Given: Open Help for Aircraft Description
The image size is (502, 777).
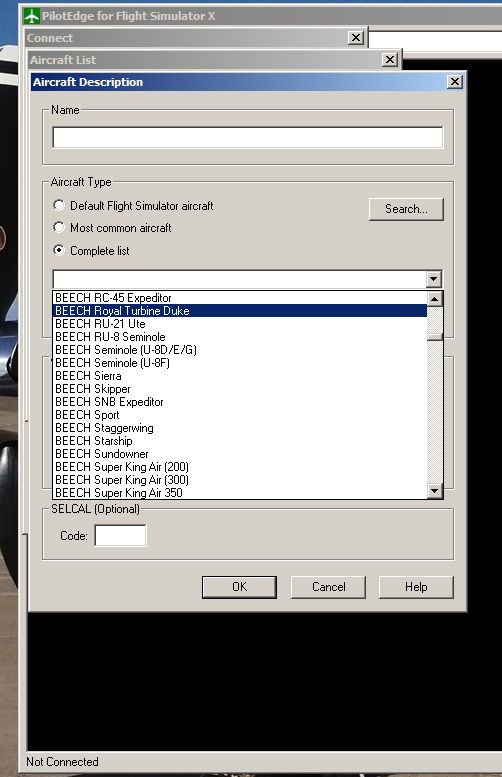Looking at the screenshot, I should (x=416, y=587).
